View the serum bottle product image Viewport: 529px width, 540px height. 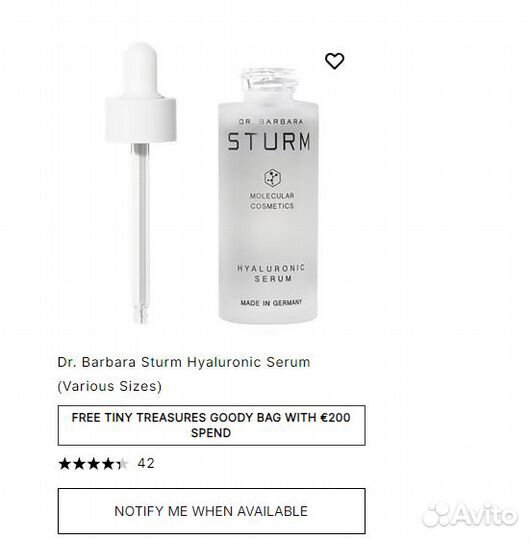click(x=268, y=196)
